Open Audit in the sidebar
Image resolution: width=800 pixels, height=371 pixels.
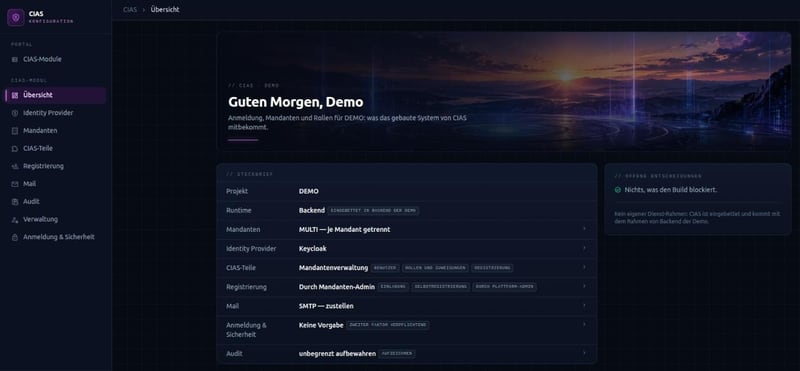[55, 202]
